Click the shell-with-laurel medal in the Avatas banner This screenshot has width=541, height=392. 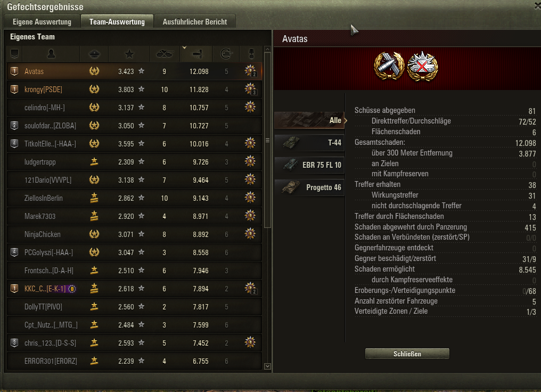[390, 67]
